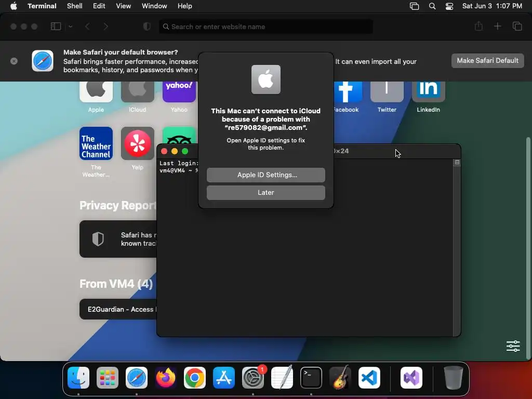Go back in Safari
Image resolution: width=532 pixels, height=399 pixels.
[x=87, y=26]
